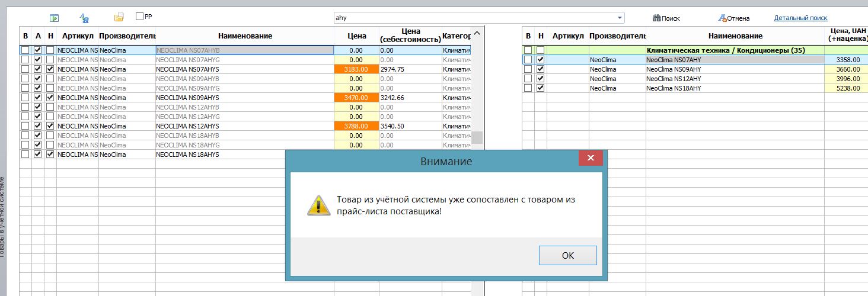This screenshot has height=296, width=868.
Task: Click the Цена (себестоимость) column header
Action: (x=410, y=36)
